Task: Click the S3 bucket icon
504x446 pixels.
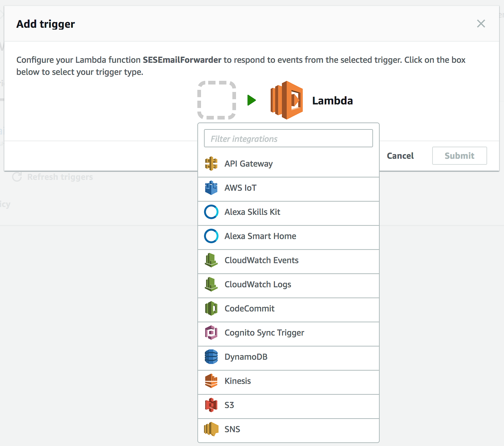Action: (211, 405)
